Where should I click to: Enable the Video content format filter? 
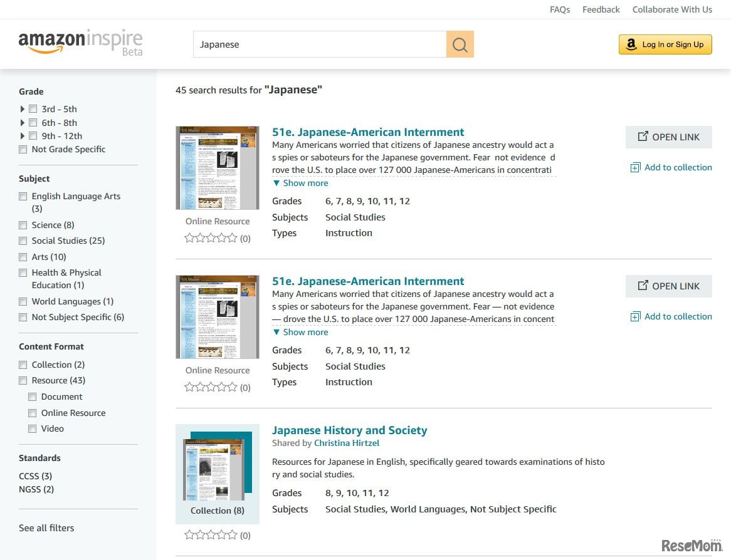pos(33,428)
